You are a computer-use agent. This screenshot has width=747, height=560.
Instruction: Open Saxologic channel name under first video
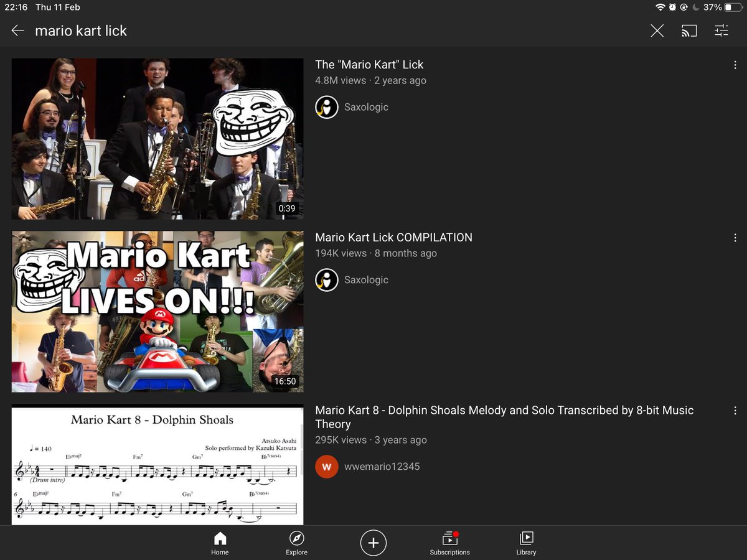pos(366,107)
